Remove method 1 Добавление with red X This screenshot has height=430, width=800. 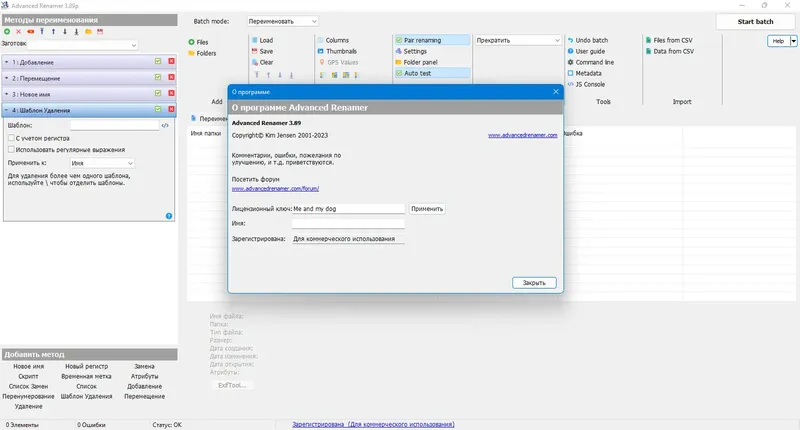click(x=171, y=61)
